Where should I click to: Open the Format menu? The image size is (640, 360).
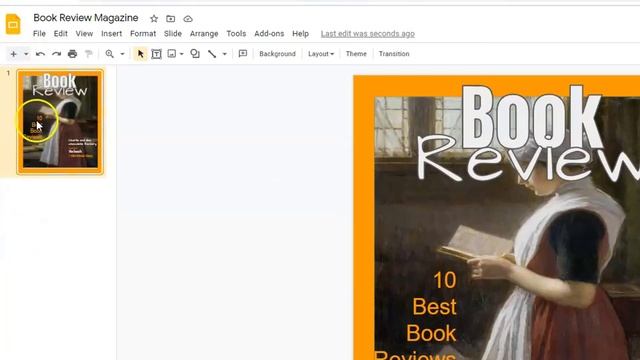[143, 34]
